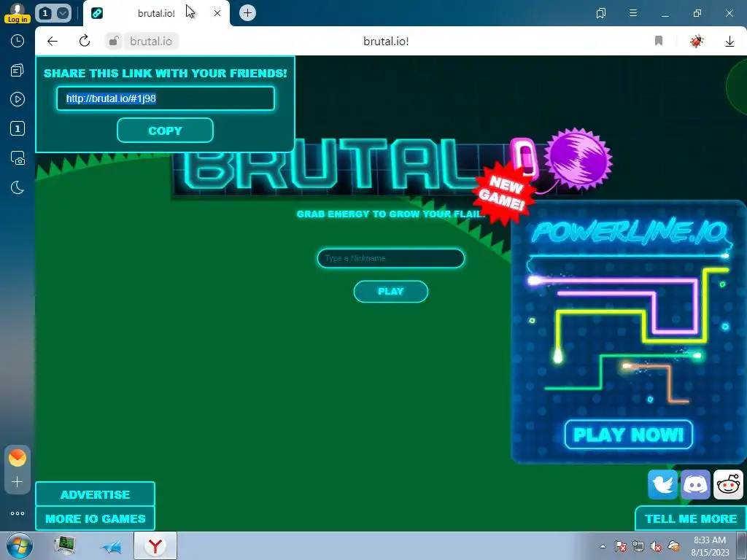The height and width of the screenshot is (560, 747).
Task: Click the site security padlock icon
Action: pos(113,41)
